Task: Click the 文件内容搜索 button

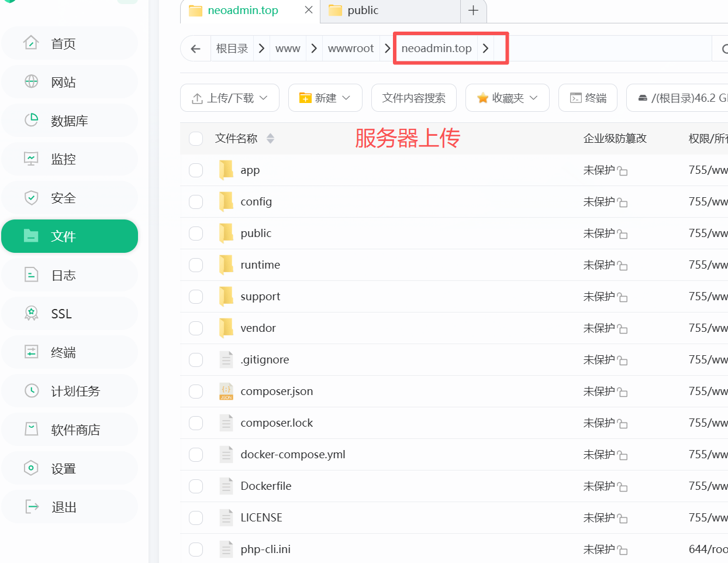Action: pyautogui.click(x=413, y=98)
